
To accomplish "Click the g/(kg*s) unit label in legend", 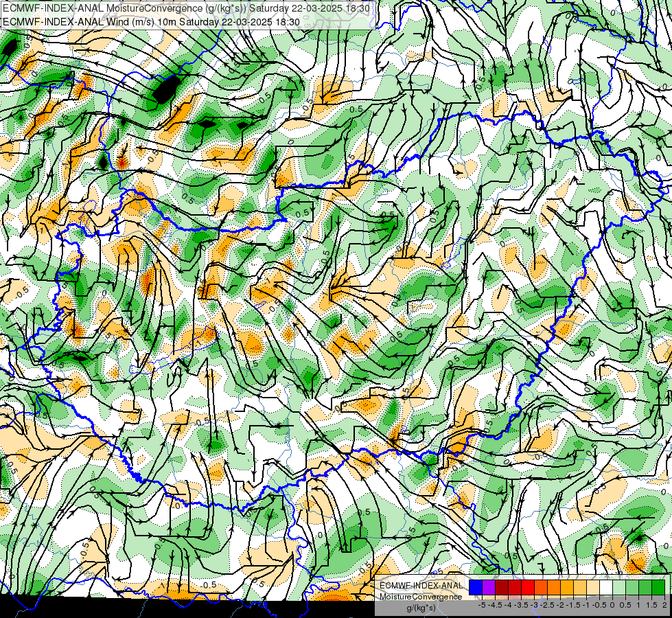I will pyautogui.click(x=421, y=608).
